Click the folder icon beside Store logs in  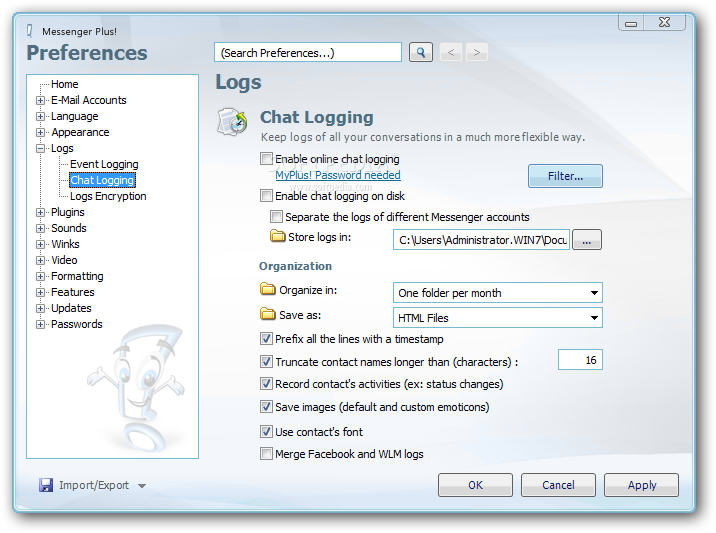[277, 236]
